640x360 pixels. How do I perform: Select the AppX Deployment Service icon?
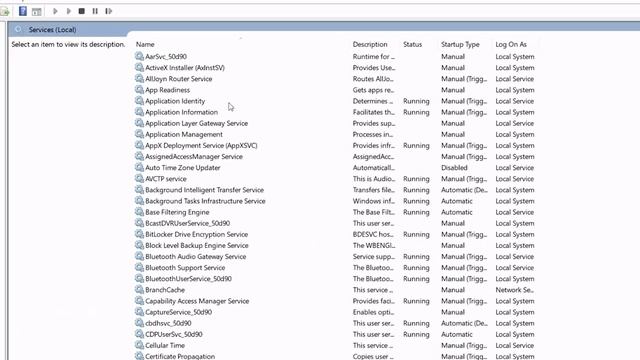coord(139,145)
